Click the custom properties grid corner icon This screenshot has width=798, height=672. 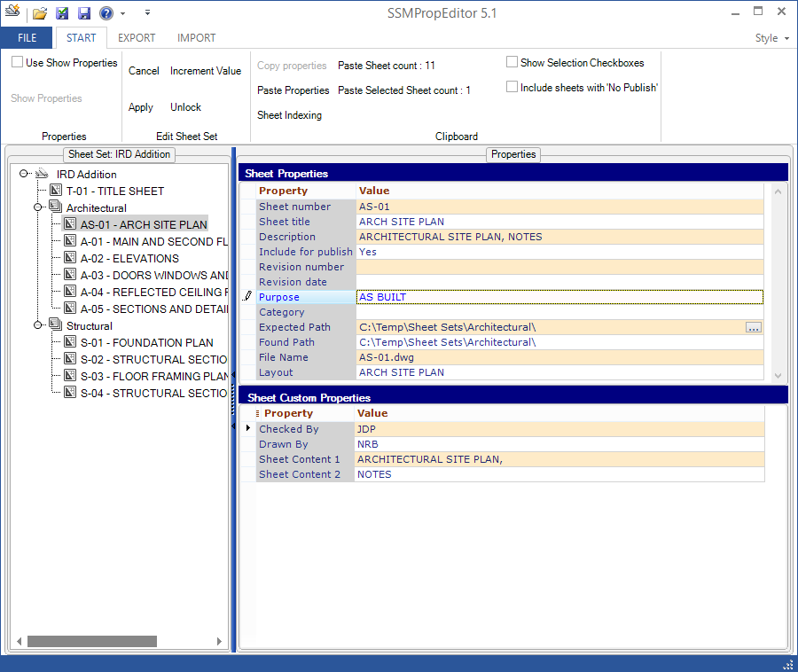[x=257, y=414]
